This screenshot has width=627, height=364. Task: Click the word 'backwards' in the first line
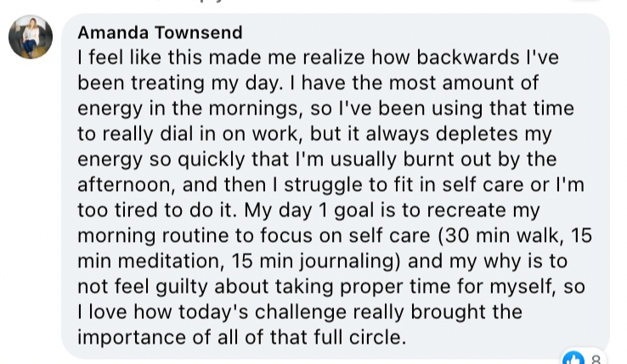(467, 57)
